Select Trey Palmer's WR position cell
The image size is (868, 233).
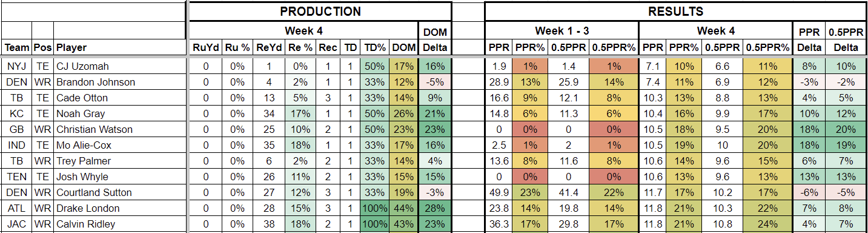(x=42, y=161)
